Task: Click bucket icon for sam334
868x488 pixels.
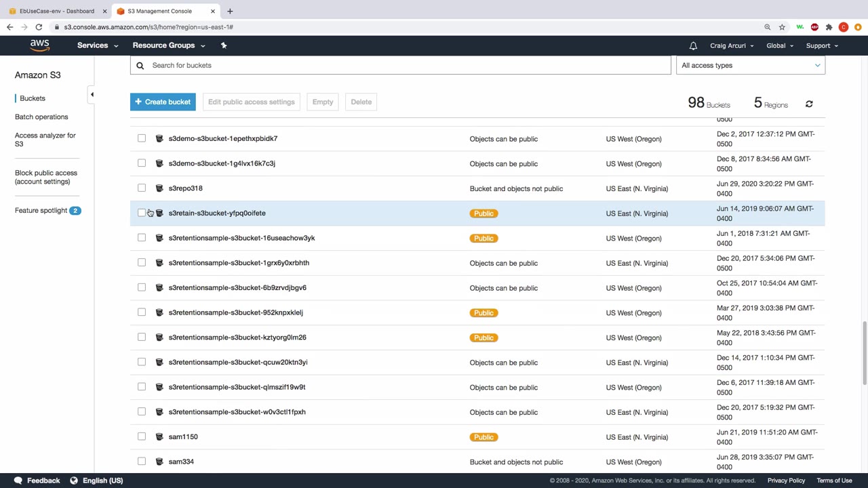Action: [x=159, y=462]
